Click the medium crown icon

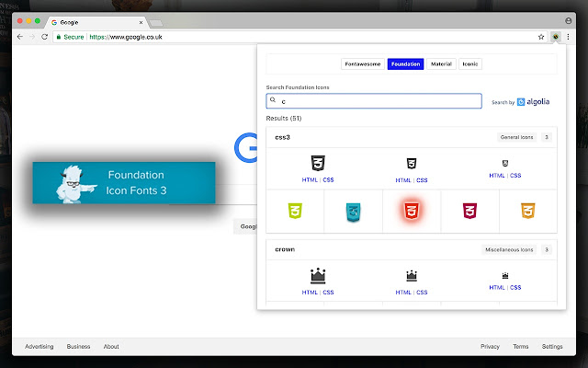click(x=412, y=276)
